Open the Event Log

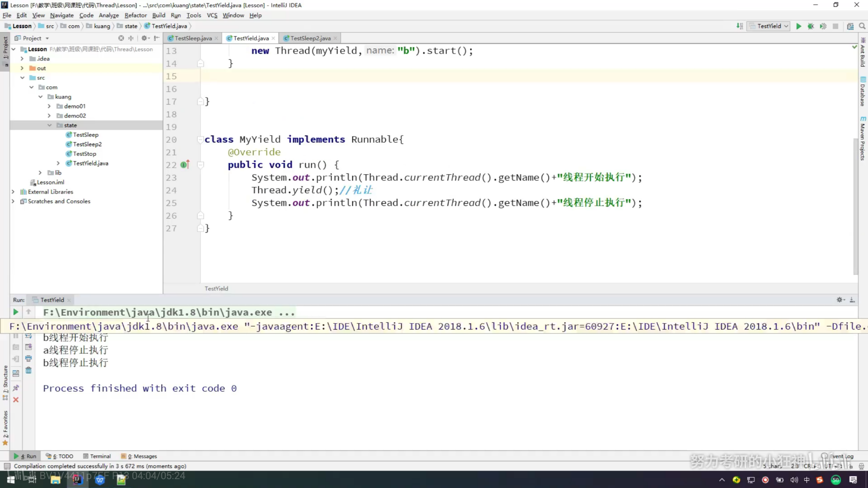coord(838,456)
